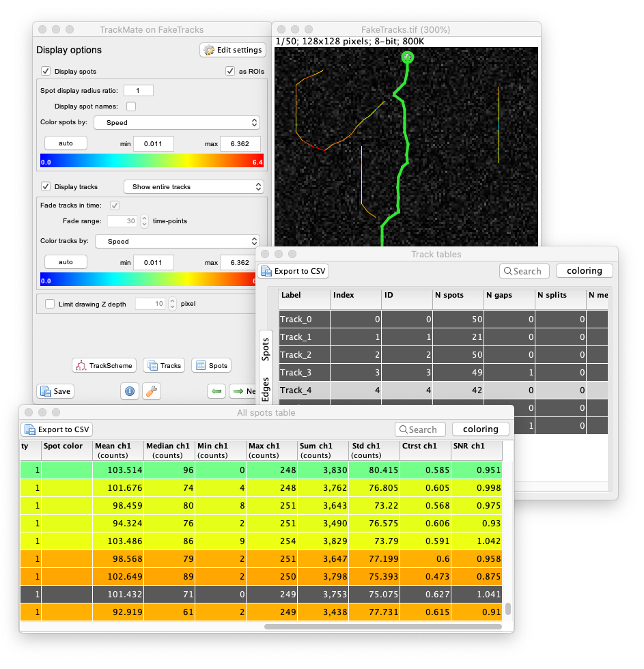Viewport: 644px width, 669px height.
Task: Click the spot color gradient bar
Action: (x=152, y=160)
